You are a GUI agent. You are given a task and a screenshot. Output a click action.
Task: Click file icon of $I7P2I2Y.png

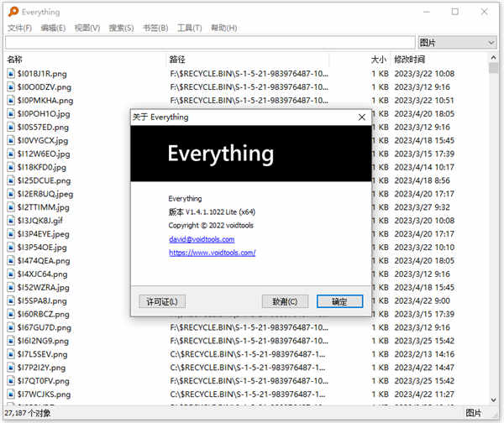(x=11, y=368)
